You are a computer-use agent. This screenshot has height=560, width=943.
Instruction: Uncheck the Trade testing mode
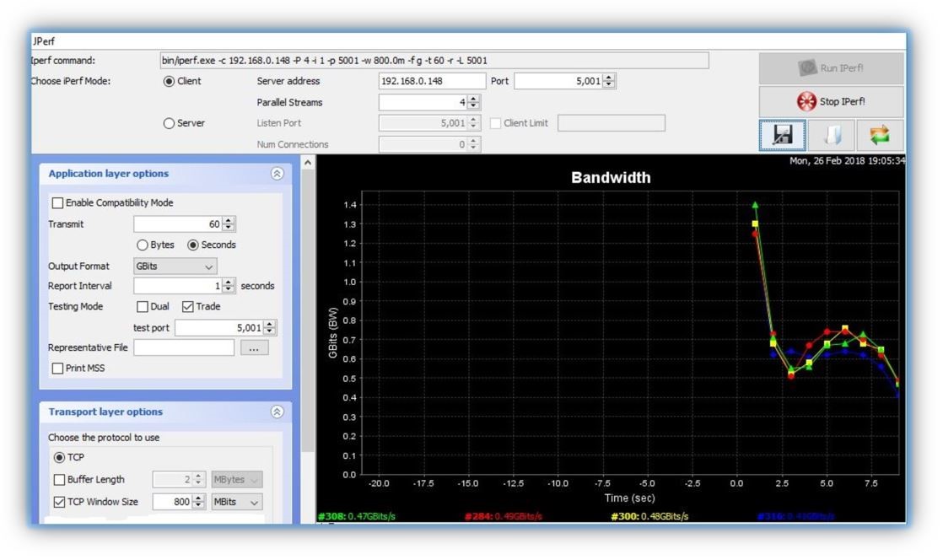[186, 306]
